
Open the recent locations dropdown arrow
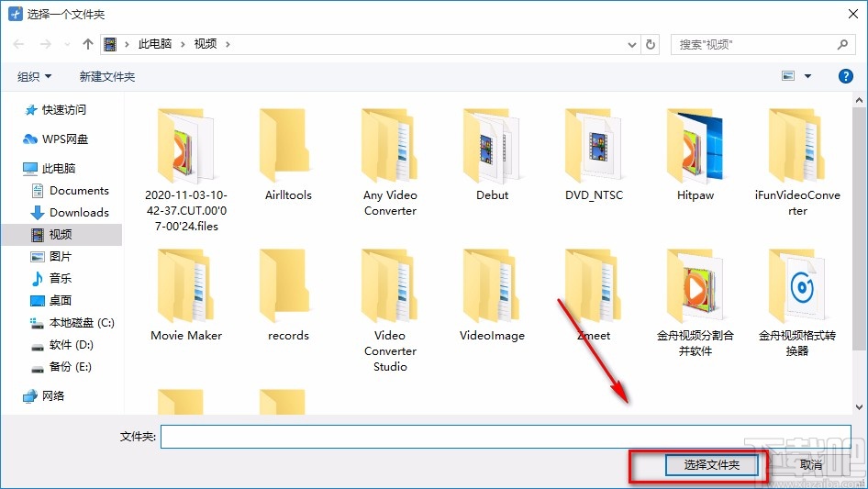(68, 44)
